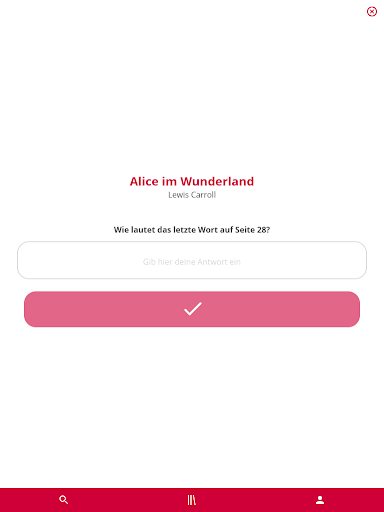Close the quiz with the red X icon
The height and width of the screenshot is (512, 384).
click(x=372, y=12)
